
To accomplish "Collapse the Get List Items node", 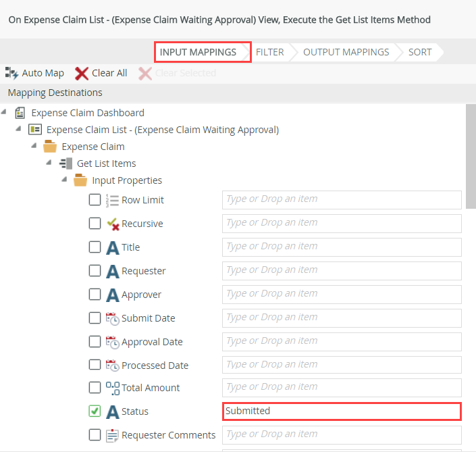I will coord(49,163).
